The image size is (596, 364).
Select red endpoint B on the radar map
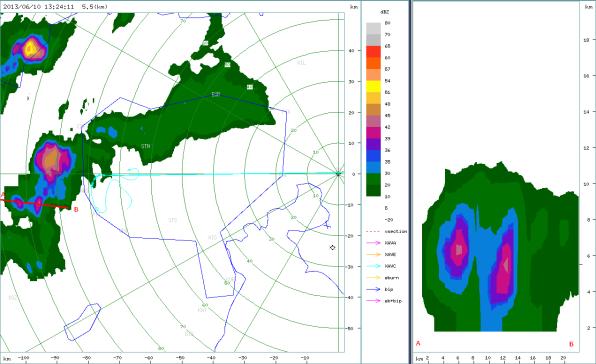[x=76, y=209]
